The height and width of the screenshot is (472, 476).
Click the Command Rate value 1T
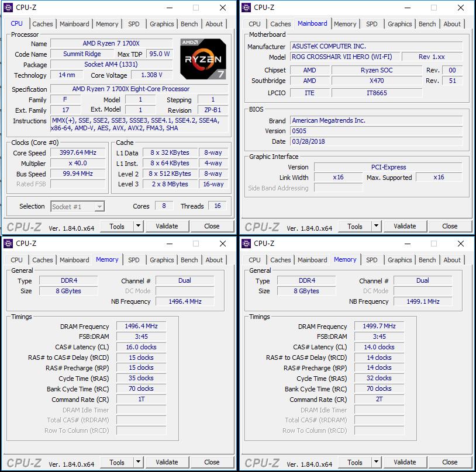[141, 399]
